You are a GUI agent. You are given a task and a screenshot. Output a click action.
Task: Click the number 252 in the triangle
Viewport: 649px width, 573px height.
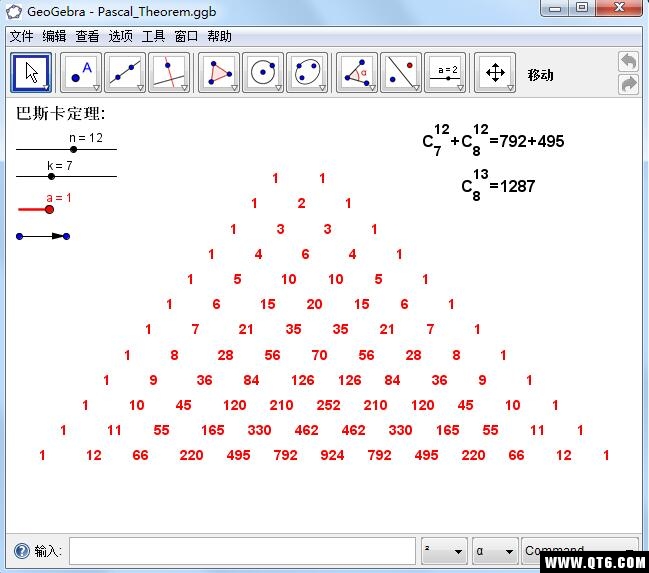[329, 405]
